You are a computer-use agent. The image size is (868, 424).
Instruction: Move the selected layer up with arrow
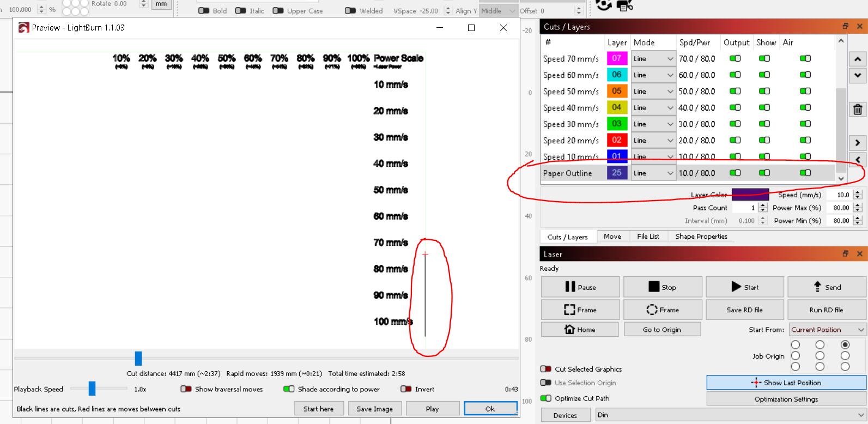point(857,59)
